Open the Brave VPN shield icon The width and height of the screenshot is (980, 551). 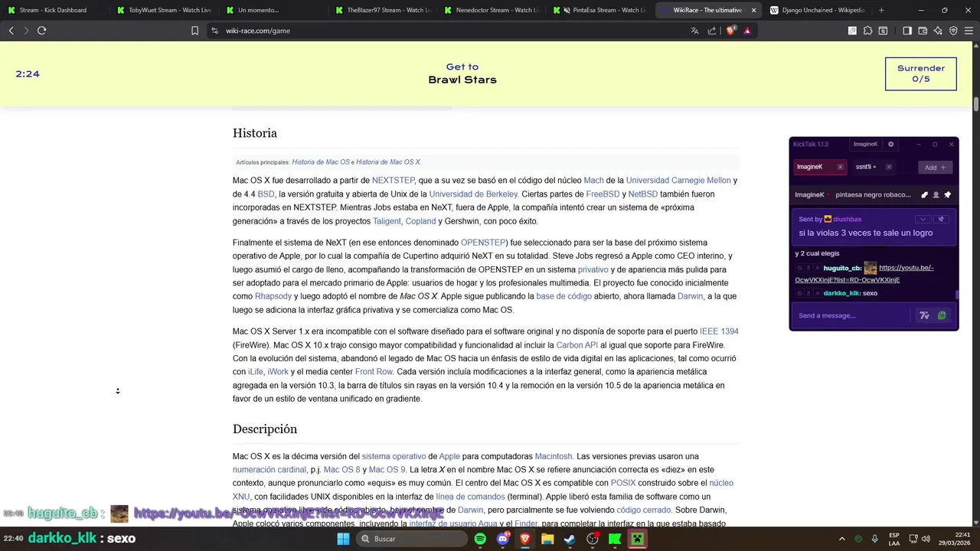[x=953, y=31]
